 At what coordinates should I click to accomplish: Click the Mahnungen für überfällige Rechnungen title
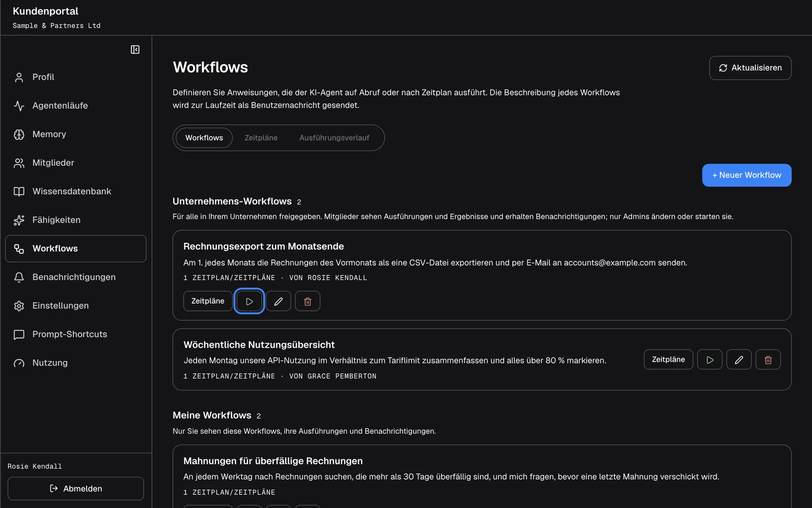point(273,461)
